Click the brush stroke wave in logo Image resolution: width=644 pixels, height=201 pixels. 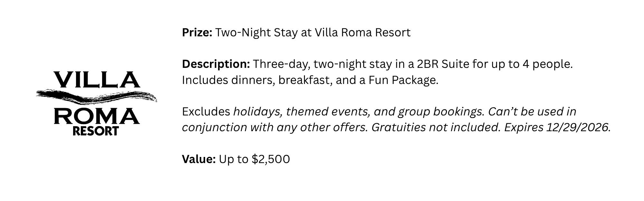[x=97, y=96]
